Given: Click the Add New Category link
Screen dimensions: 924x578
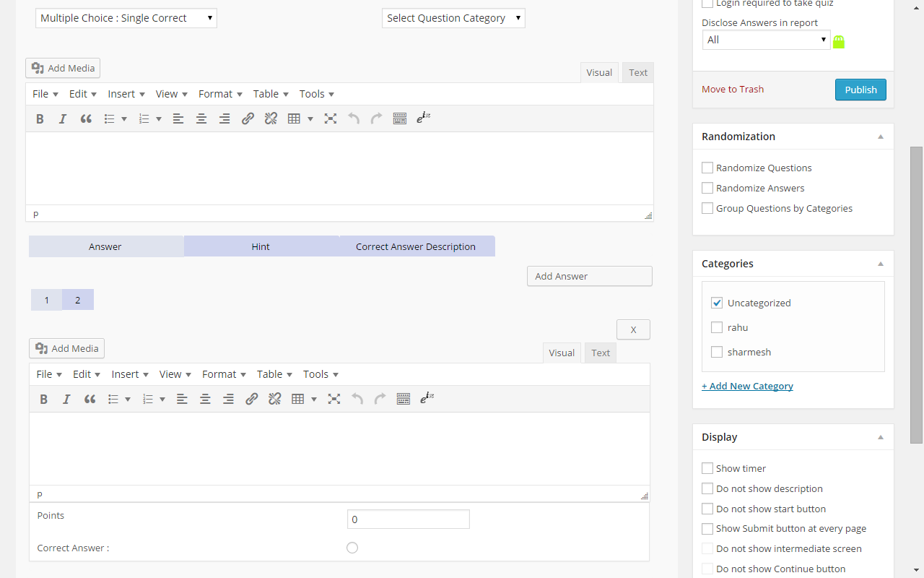Looking at the screenshot, I should 747,386.
